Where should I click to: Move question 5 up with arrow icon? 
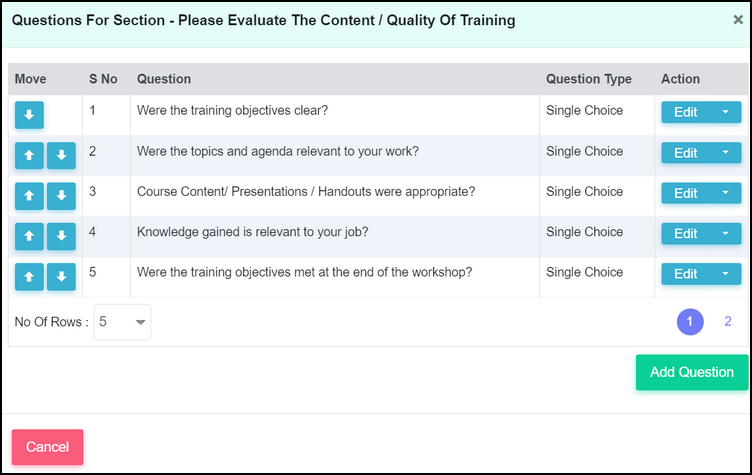tap(29, 276)
